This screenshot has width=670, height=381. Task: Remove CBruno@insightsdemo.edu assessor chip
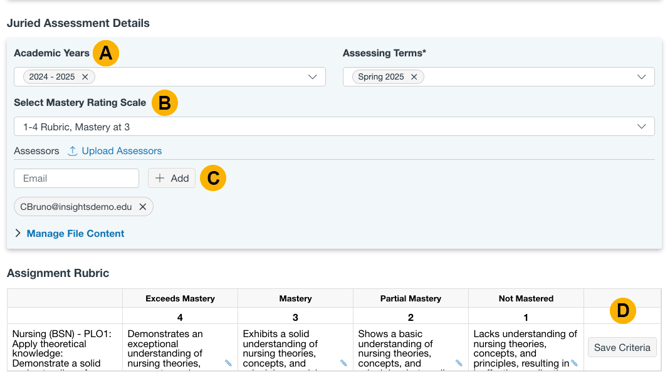point(143,207)
